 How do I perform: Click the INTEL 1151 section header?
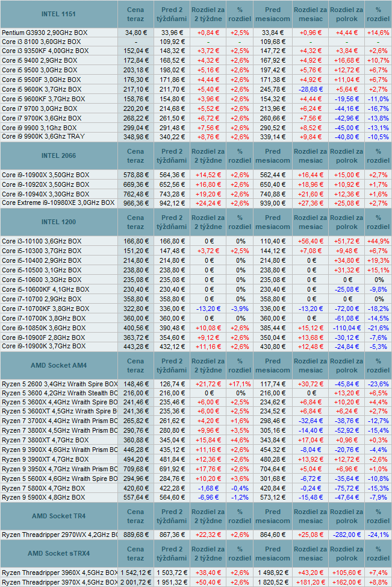58,14
